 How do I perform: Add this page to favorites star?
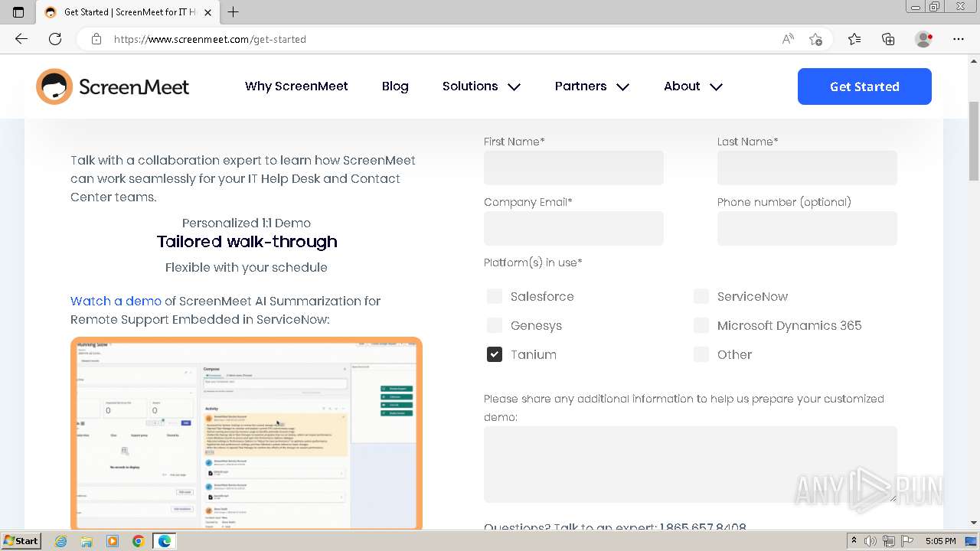815,39
